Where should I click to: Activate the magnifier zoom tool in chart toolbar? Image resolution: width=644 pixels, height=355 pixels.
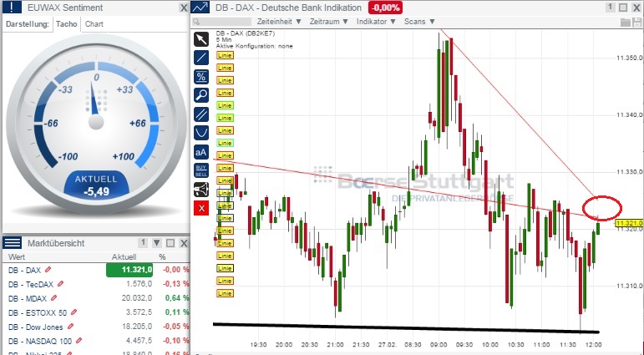tap(201, 95)
